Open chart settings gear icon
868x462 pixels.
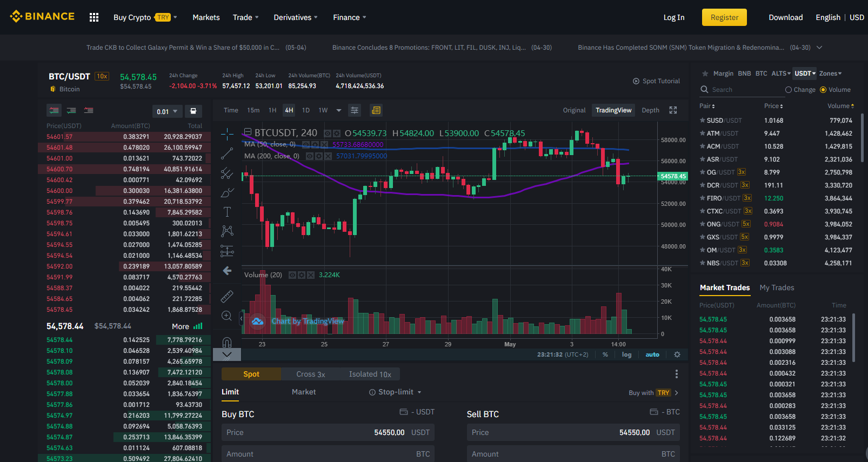[677, 354]
